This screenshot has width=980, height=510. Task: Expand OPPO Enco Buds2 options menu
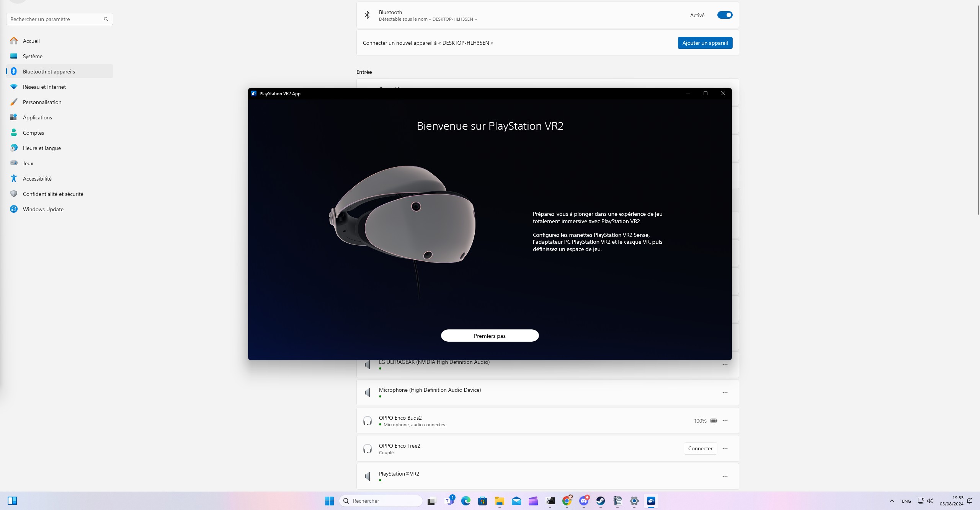[x=725, y=420]
